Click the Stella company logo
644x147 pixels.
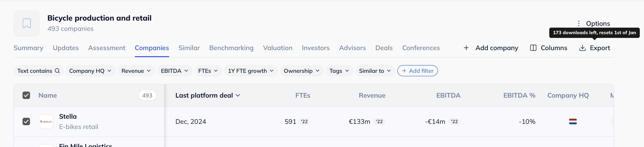(46, 121)
